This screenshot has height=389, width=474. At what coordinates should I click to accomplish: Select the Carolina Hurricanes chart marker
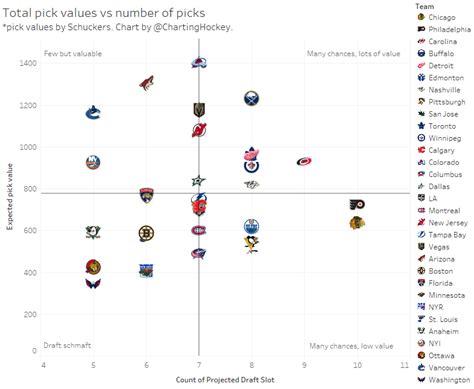[304, 162]
